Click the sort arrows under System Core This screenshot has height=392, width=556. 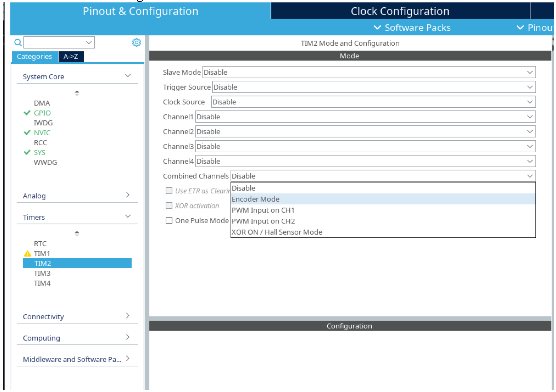point(77,93)
